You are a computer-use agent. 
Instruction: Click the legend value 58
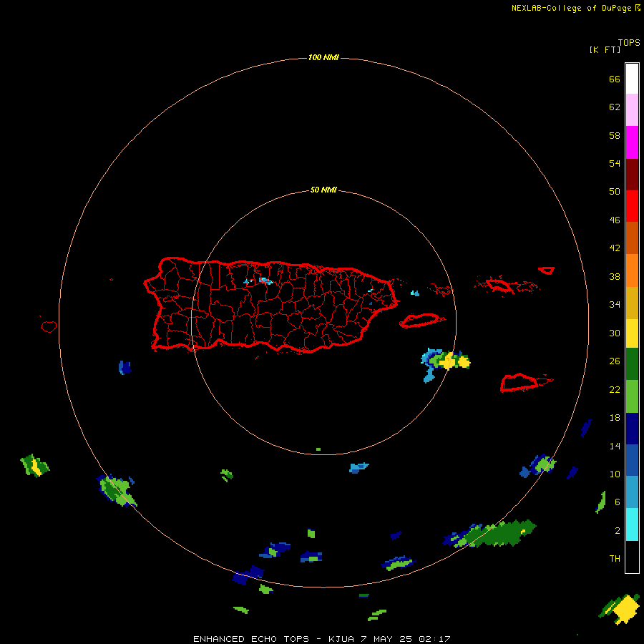[x=615, y=135]
